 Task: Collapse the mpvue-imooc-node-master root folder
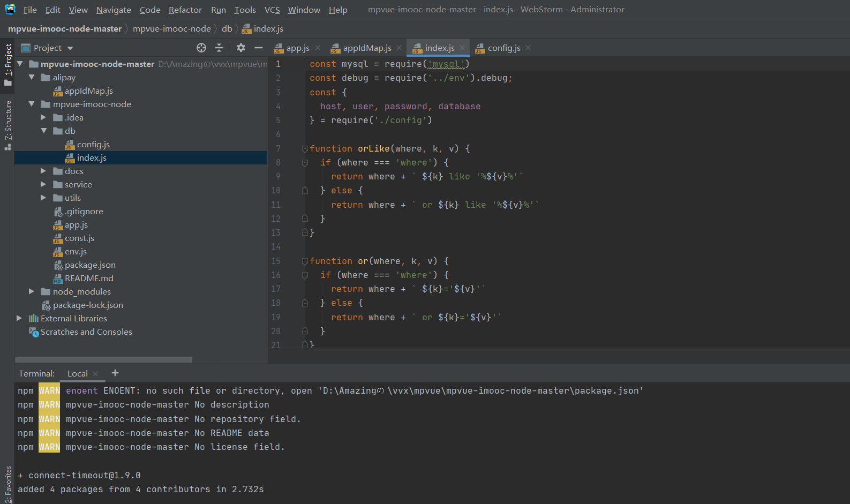point(20,64)
